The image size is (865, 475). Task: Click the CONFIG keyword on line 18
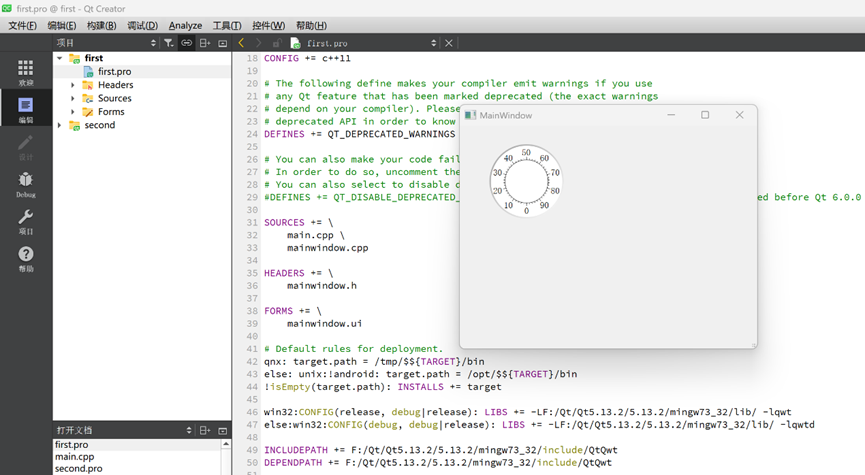click(281, 58)
